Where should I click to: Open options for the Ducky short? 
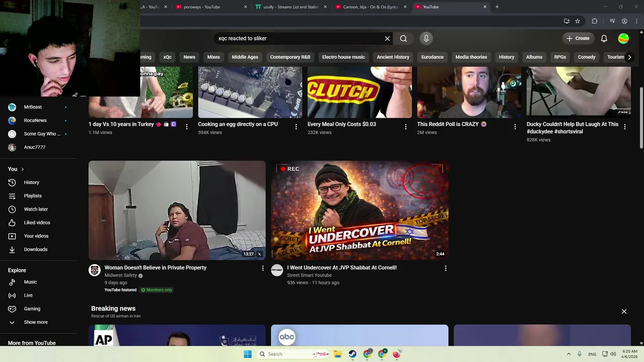(625, 127)
